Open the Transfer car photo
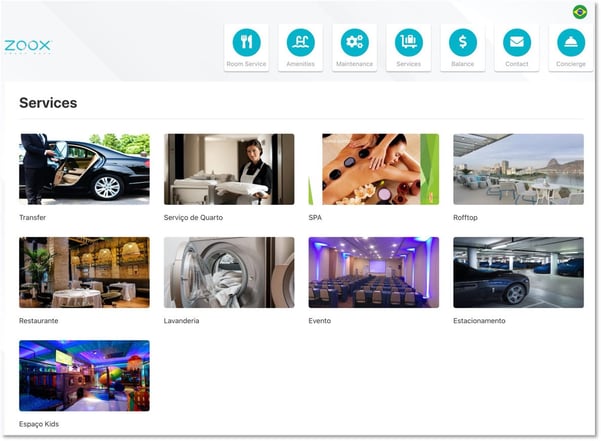 84,169
